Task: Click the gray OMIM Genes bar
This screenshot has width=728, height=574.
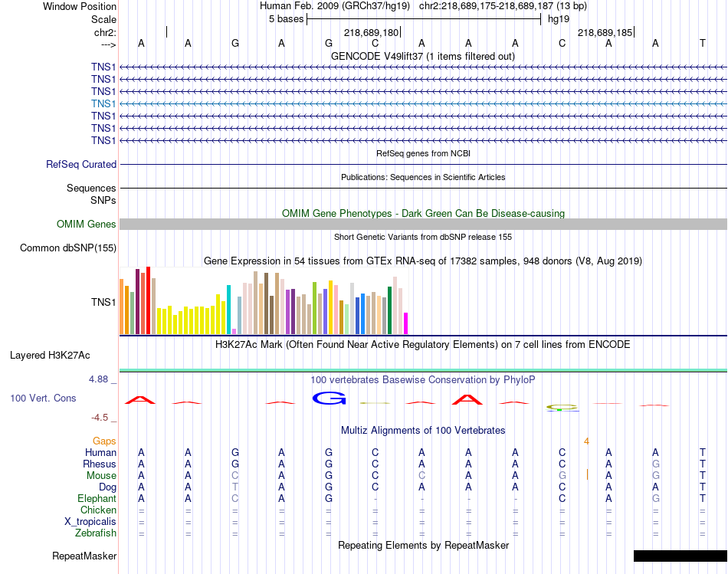Action: pyautogui.click(x=423, y=225)
